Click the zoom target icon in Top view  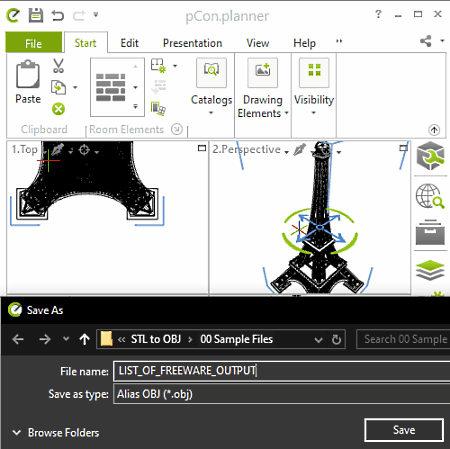coord(84,150)
